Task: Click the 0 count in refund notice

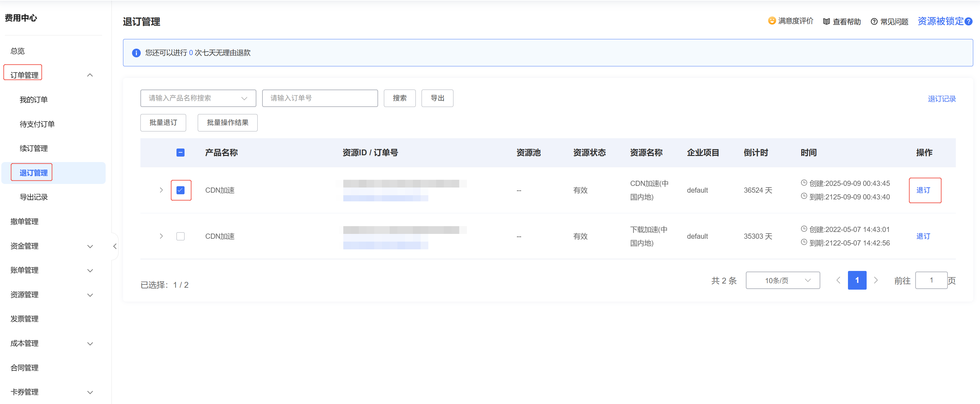Action: coord(191,53)
